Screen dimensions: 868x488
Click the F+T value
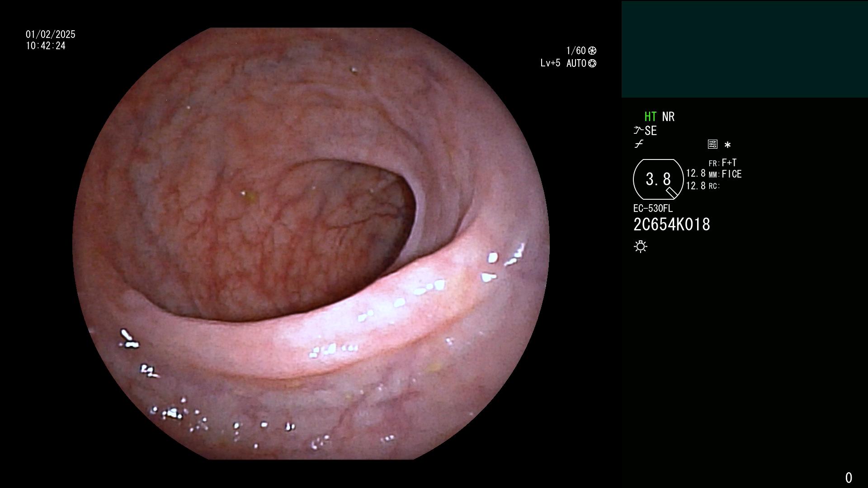(729, 163)
